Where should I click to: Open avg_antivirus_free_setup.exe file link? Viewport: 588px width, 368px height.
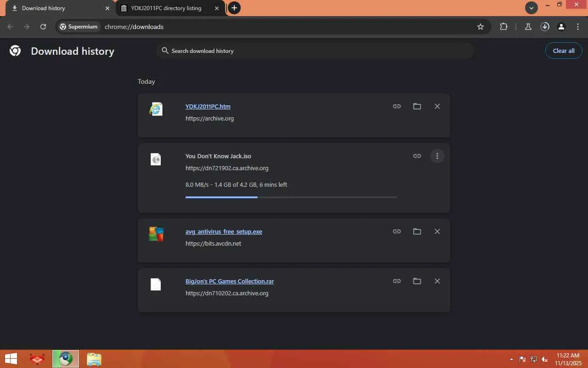pyautogui.click(x=224, y=231)
